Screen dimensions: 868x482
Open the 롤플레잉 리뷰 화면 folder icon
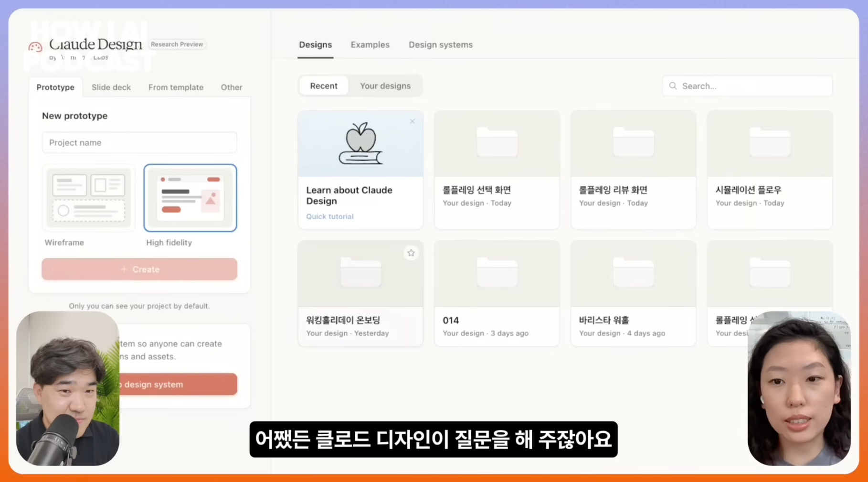tap(634, 142)
